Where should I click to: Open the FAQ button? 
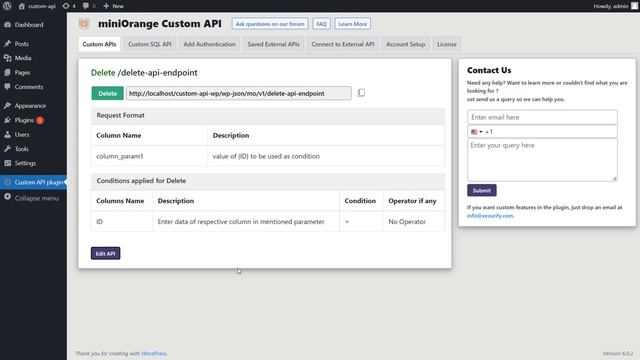click(x=321, y=24)
